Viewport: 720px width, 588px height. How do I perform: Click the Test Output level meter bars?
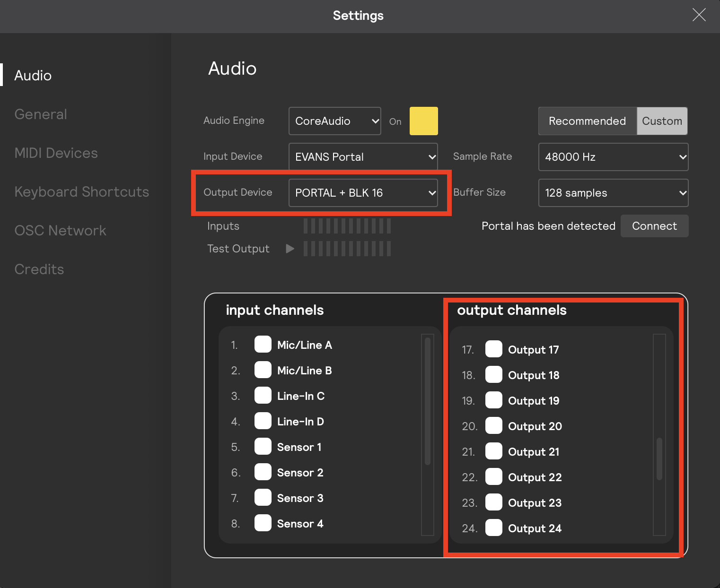coord(347,249)
